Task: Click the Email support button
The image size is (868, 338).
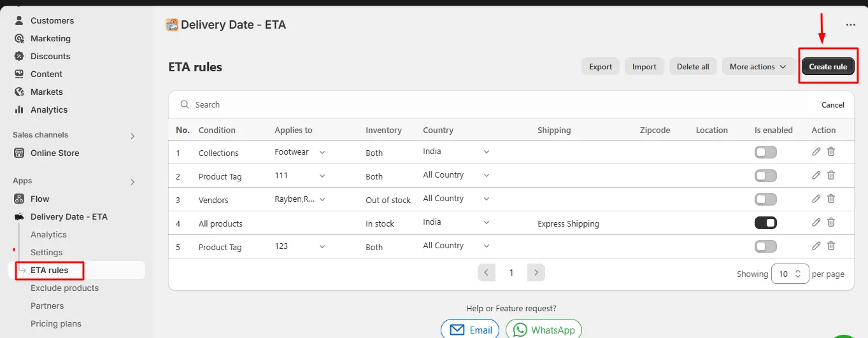Action: (x=471, y=329)
